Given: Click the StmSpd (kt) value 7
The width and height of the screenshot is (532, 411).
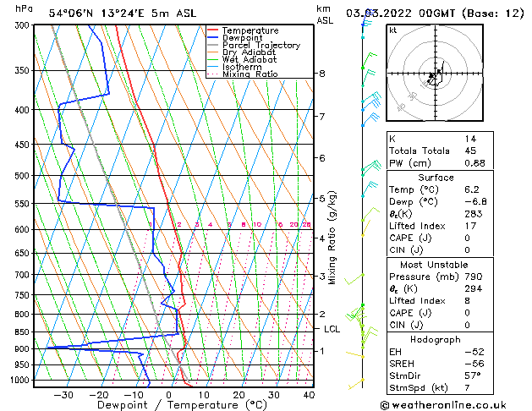Looking at the screenshot, I should [x=467, y=387].
